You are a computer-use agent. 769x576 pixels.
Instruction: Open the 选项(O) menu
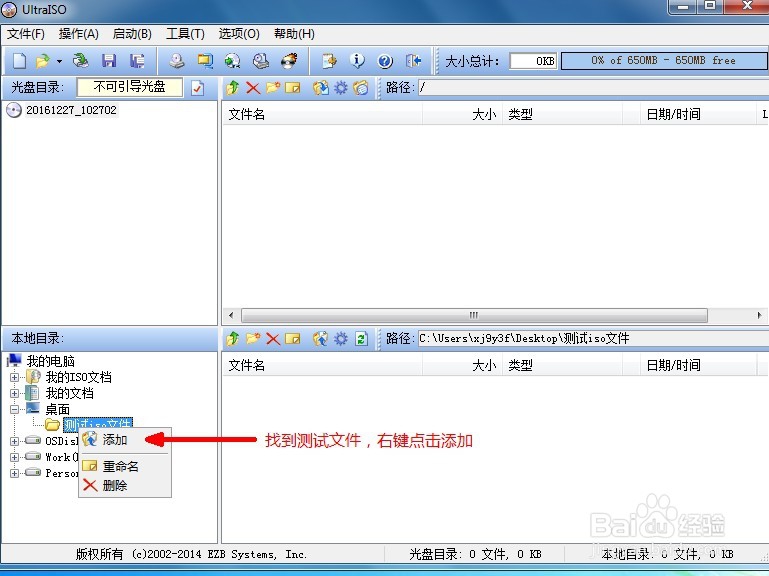(239, 34)
